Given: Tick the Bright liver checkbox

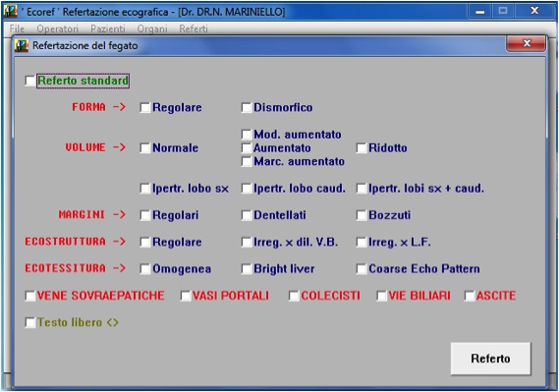Looking at the screenshot, I should click(x=247, y=269).
